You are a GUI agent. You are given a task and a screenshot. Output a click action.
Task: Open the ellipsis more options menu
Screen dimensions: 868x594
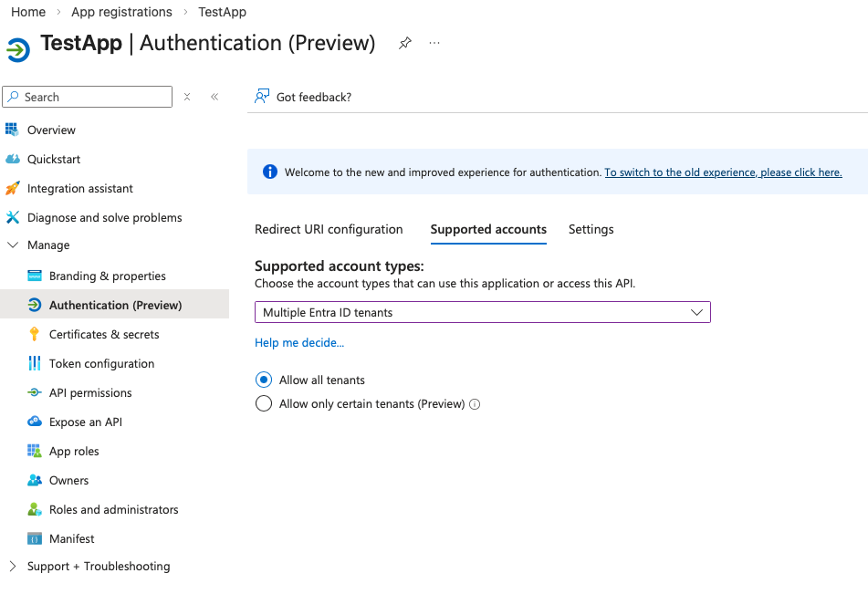pos(434,43)
